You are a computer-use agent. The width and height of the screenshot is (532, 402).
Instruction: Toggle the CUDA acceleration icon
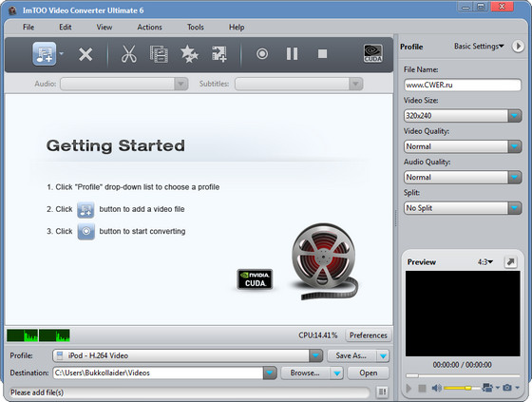[x=372, y=53]
